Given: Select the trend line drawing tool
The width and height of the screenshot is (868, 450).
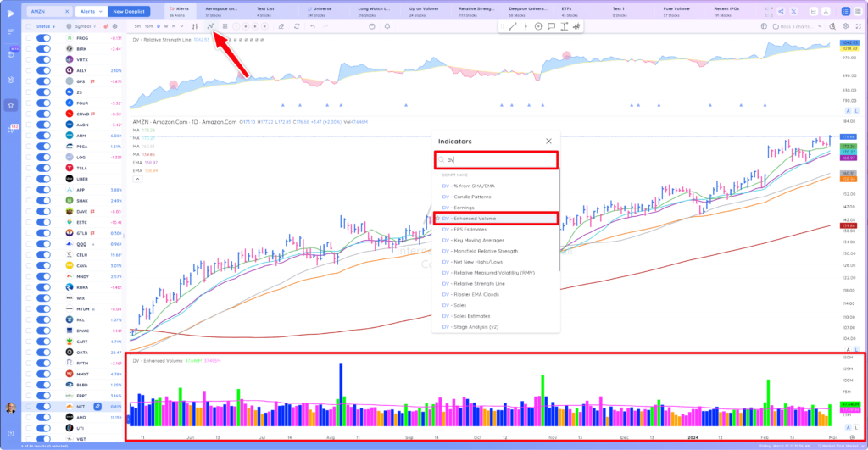Looking at the screenshot, I should pyautogui.click(x=513, y=26).
